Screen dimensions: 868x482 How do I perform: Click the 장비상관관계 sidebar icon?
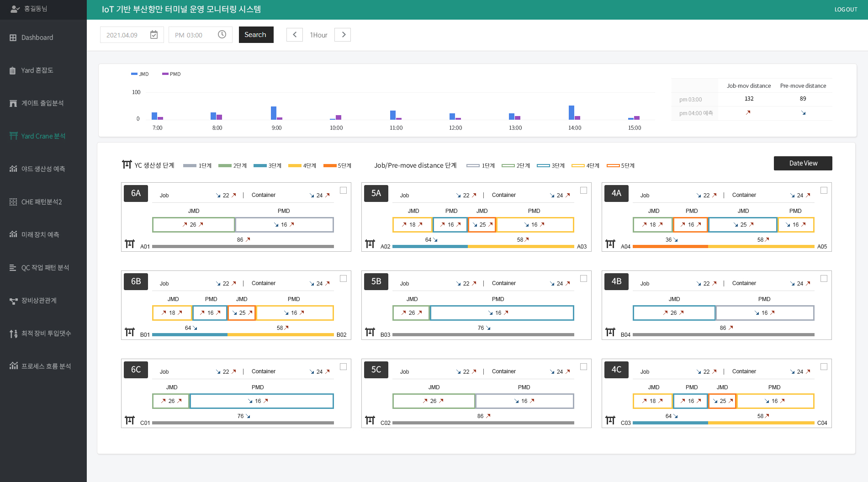pos(13,301)
